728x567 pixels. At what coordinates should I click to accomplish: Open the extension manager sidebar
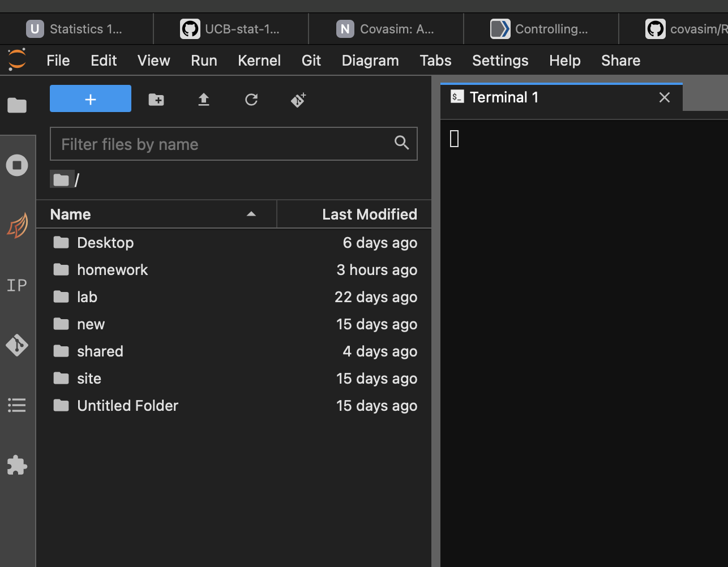point(17,466)
